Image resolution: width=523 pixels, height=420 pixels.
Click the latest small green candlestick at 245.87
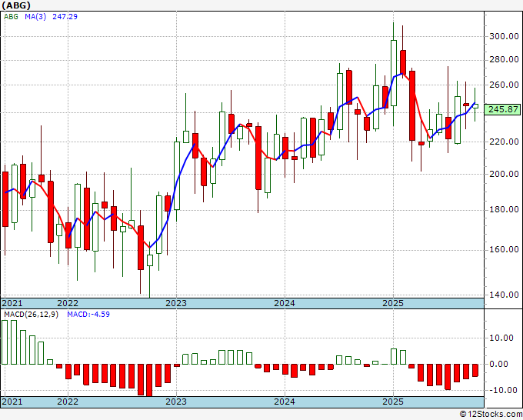(x=475, y=106)
